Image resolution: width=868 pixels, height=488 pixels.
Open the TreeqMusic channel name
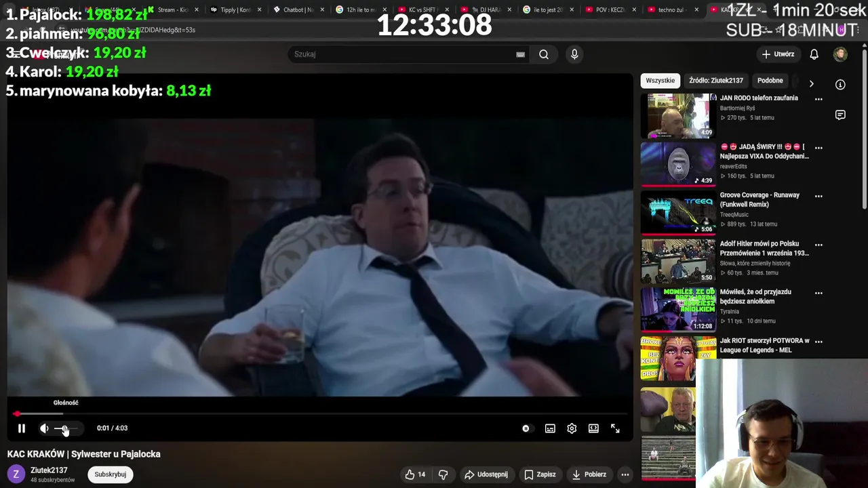734,215
